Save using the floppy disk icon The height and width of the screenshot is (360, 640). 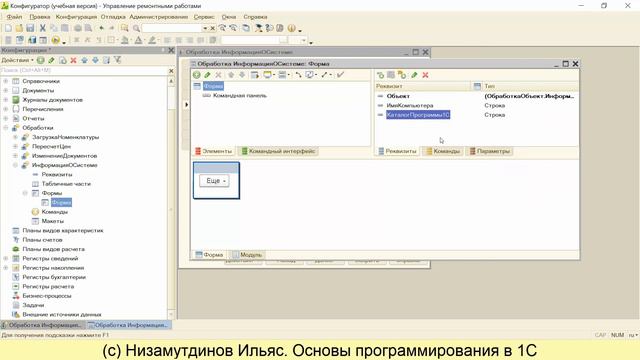(x=30, y=28)
